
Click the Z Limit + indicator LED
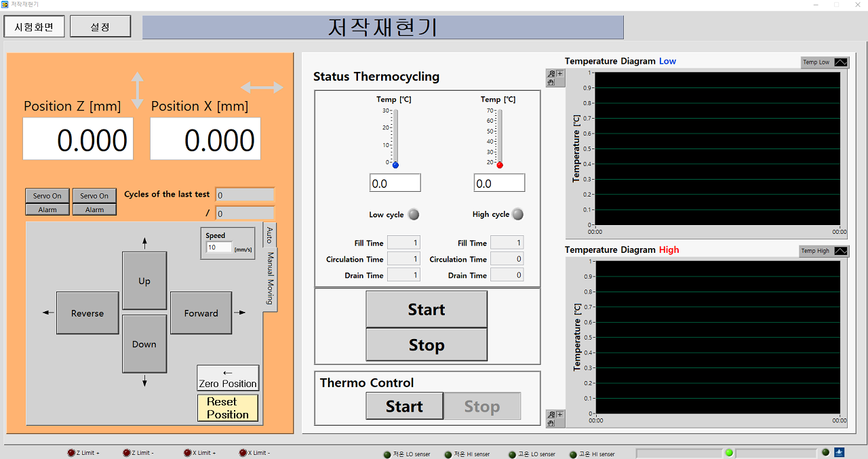click(x=71, y=453)
